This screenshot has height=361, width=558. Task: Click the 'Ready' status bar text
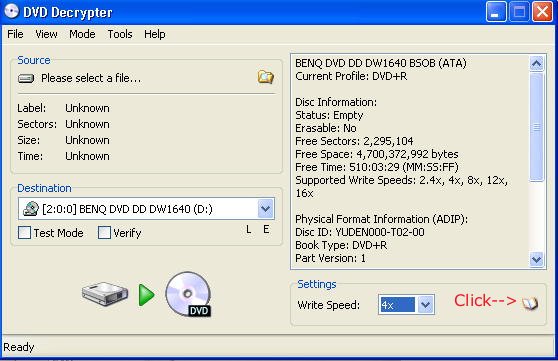click(19, 347)
